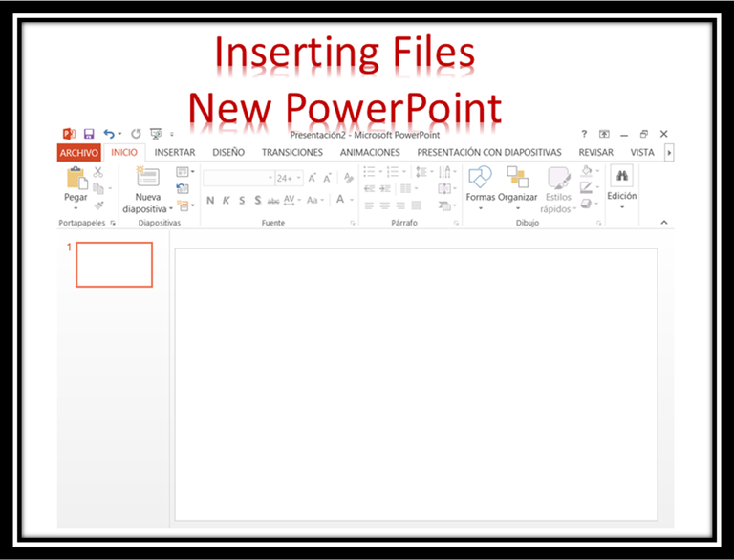Open the Pegar dropdown arrow
734x560 pixels.
76,208
